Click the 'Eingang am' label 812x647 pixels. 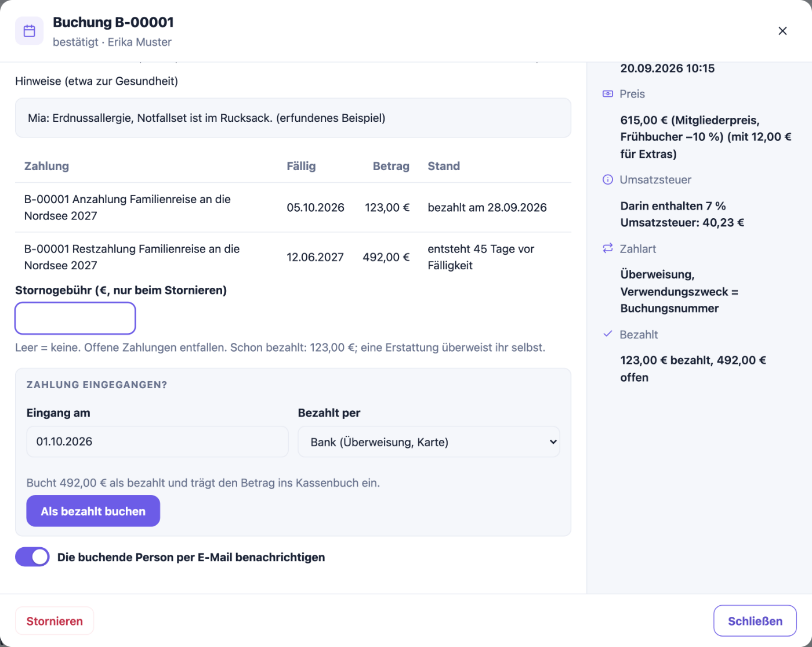pos(58,413)
